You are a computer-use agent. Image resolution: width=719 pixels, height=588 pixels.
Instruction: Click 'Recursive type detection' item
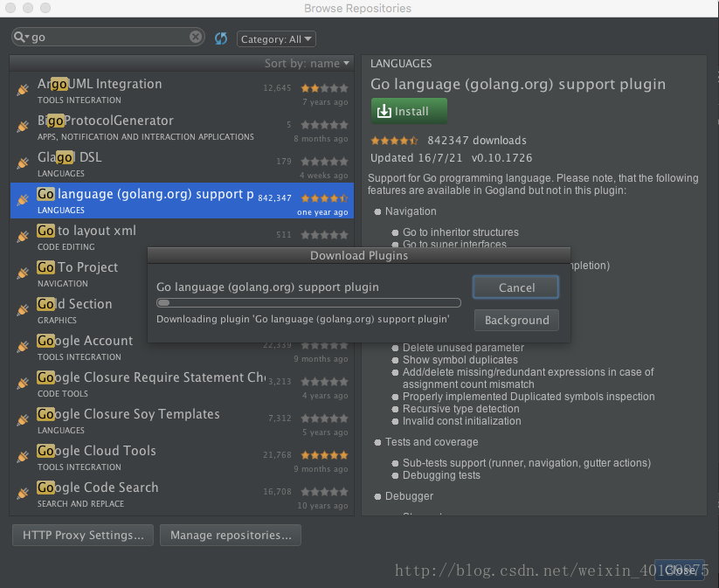[460, 409]
